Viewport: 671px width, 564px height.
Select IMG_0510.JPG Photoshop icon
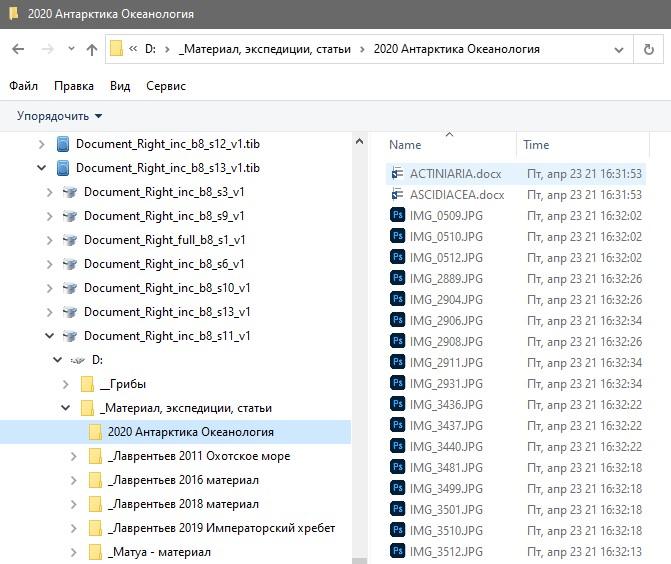click(398, 235)
